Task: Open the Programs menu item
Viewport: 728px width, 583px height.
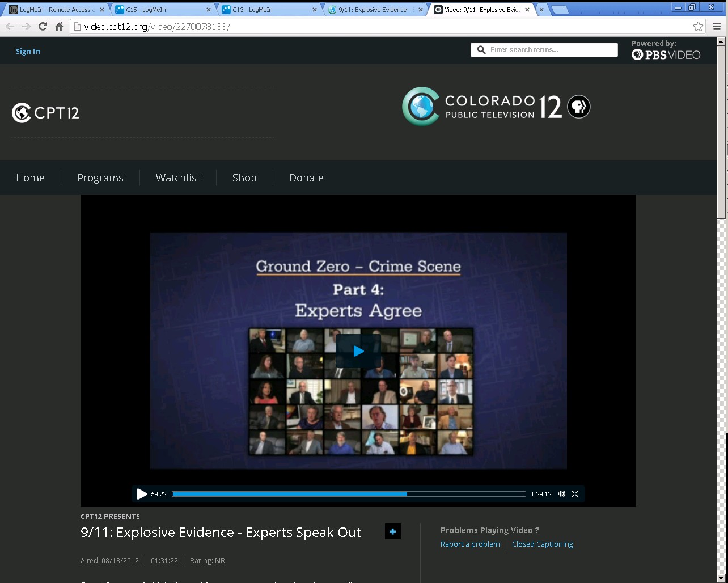Action: [x=100, y=178]
